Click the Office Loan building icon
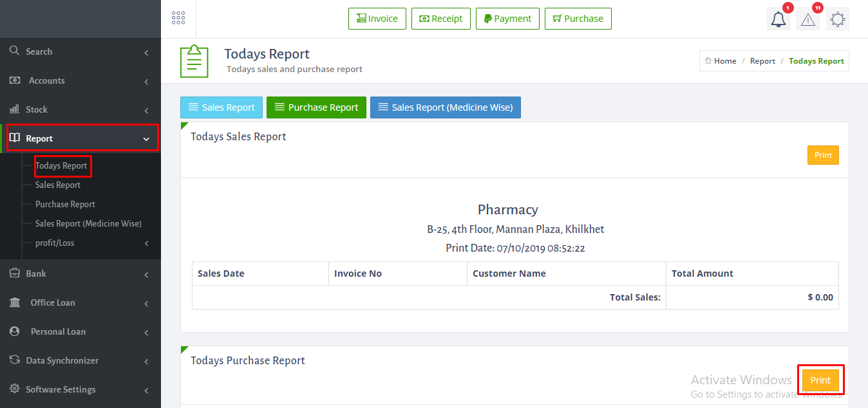 [x=15, y=302]
